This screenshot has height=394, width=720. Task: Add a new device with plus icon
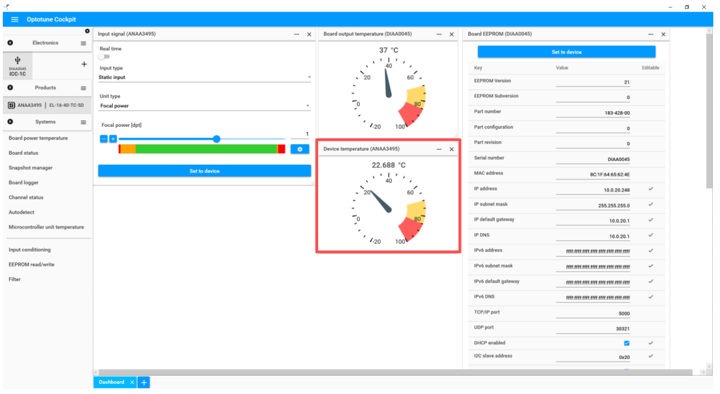(x=84, y=64)
